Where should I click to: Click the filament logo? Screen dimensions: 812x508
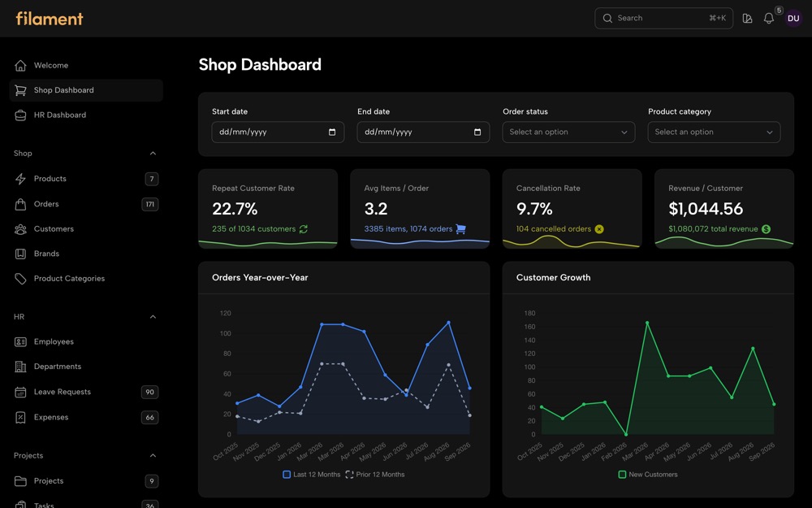click(50, 19)
